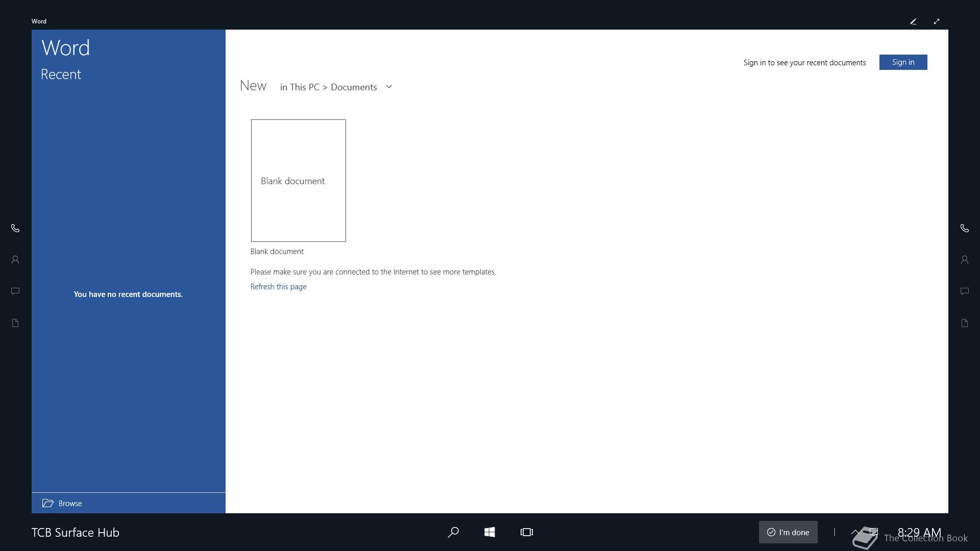Open the document icon on left edge
The height and width of the screenshot is (551, 980).
[x=15, y=323]
